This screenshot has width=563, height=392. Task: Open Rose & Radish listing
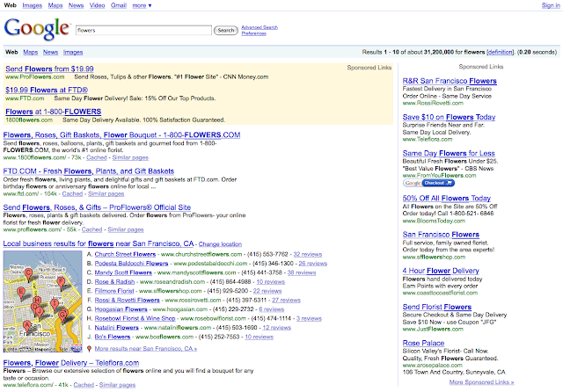(114, 282)
